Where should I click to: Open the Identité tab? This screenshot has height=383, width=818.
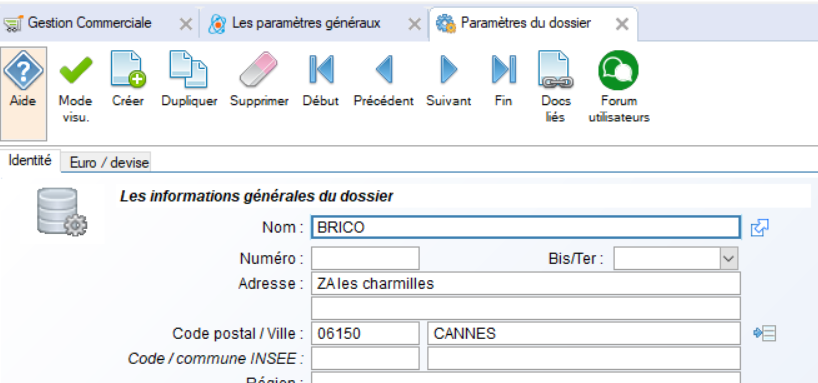(30, 161)
